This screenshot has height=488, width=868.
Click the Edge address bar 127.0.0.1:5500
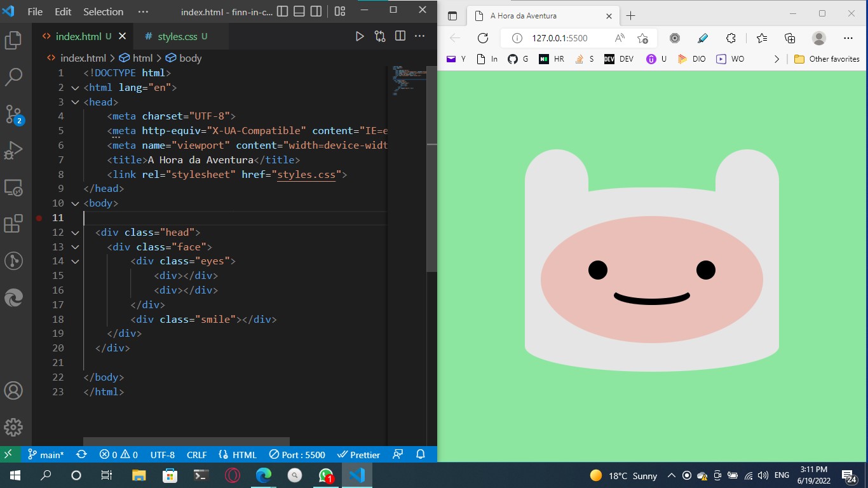click(x=559, y=38)
